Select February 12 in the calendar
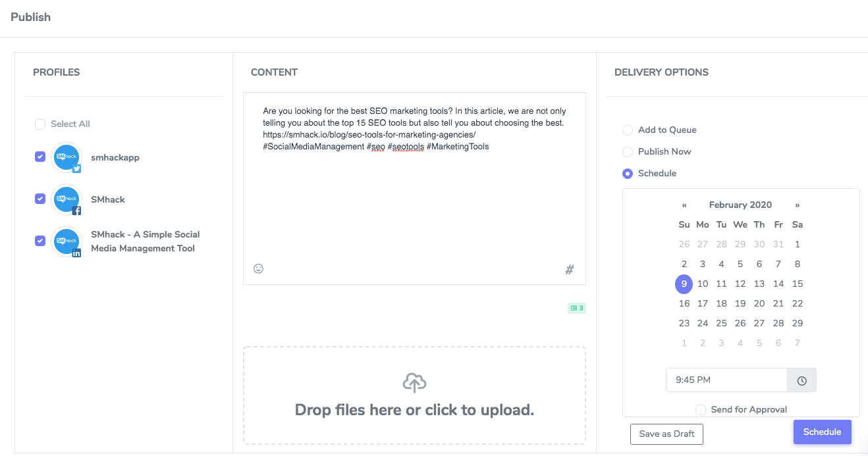The width and height of the screenshot is (868, 456). pos(740,284)
